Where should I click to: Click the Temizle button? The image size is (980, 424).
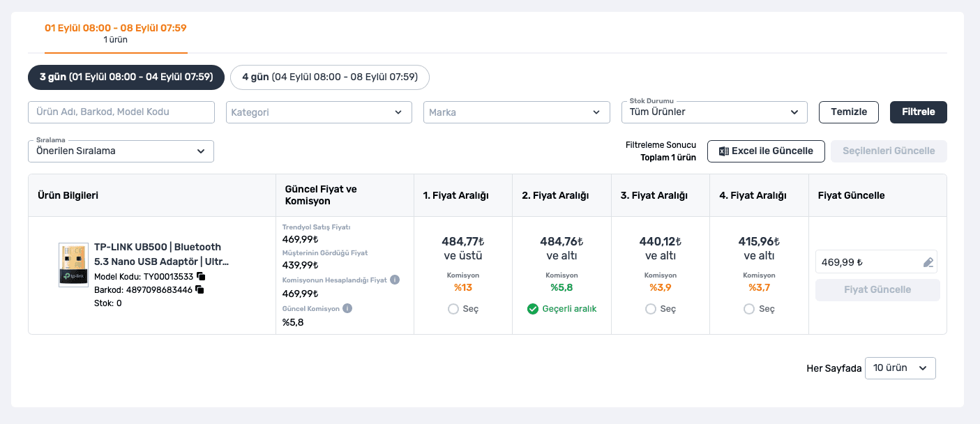tap(849, 112)
